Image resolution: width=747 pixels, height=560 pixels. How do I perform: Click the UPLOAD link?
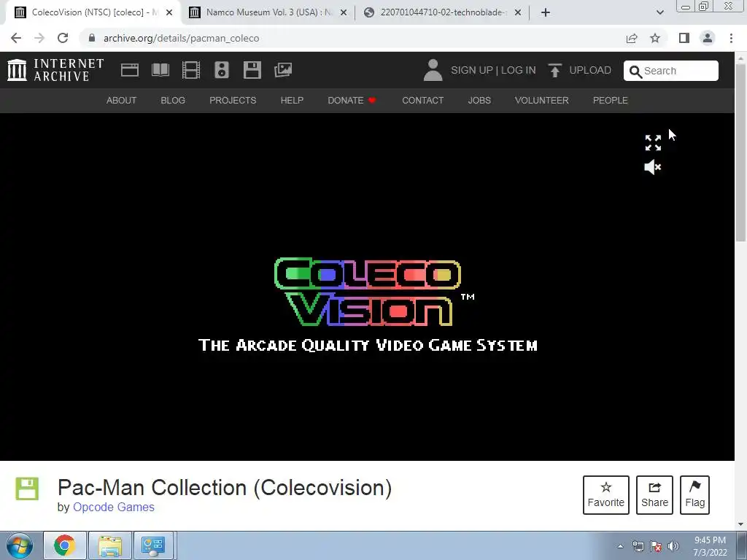click(589, 70)
